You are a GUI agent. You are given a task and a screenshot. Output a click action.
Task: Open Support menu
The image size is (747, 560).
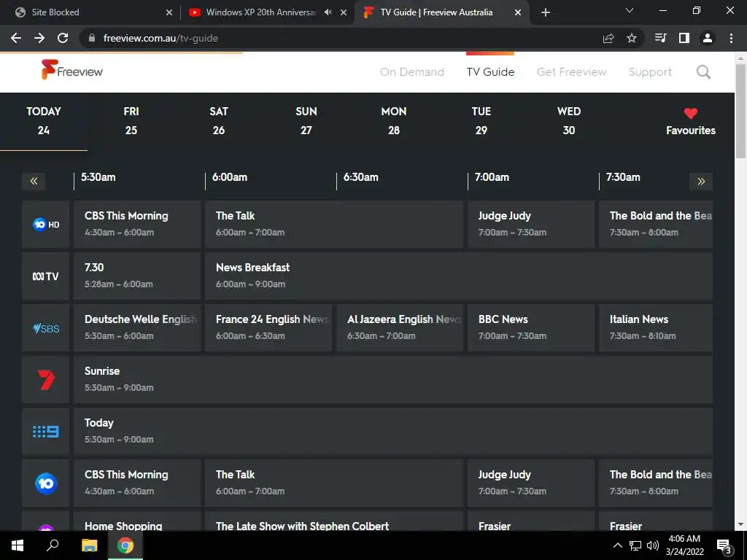tap(650, 72)
